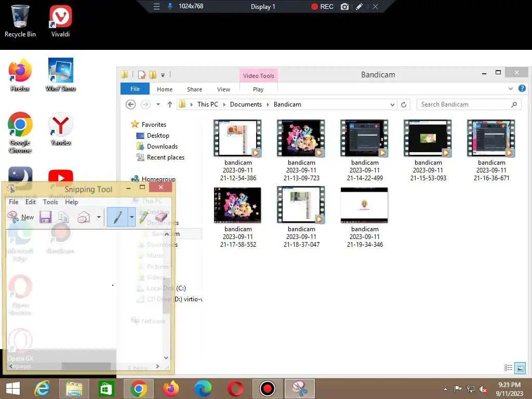Open Vivaldi desktop shortcut
The width and height of the screenshot is (532, 399).
[x=60, y=21]
